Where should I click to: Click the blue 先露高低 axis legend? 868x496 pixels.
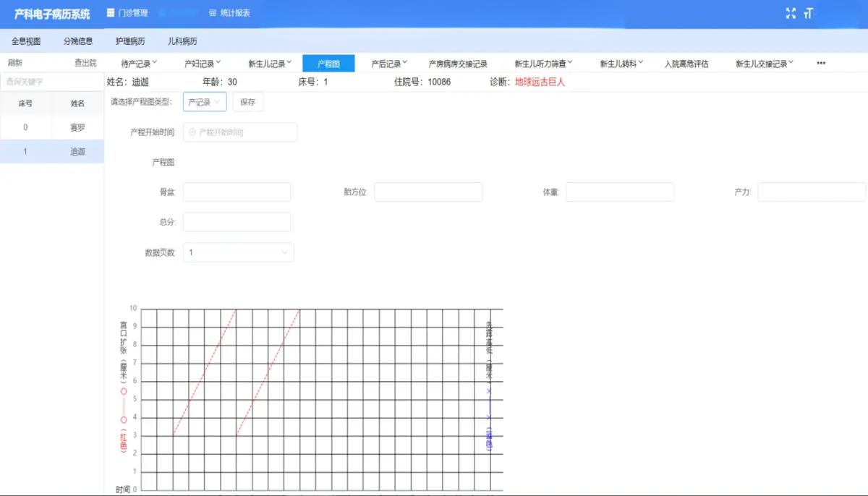coord(490,387)
